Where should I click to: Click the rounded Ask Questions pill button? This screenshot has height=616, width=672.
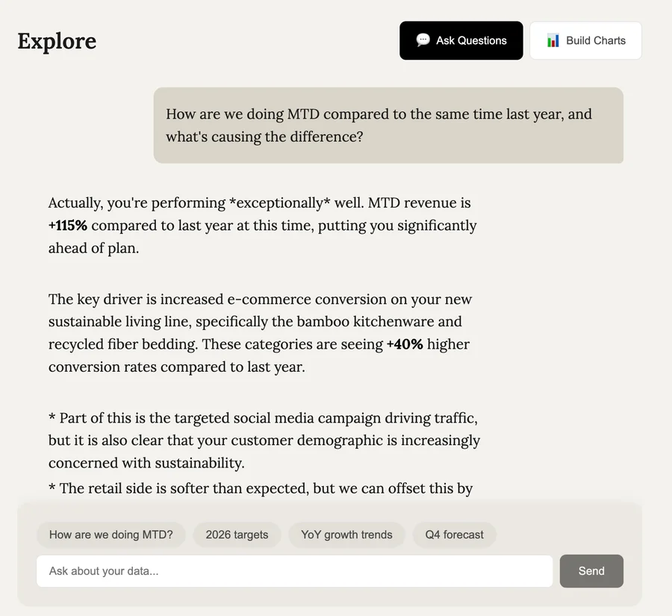pos(461,40)
